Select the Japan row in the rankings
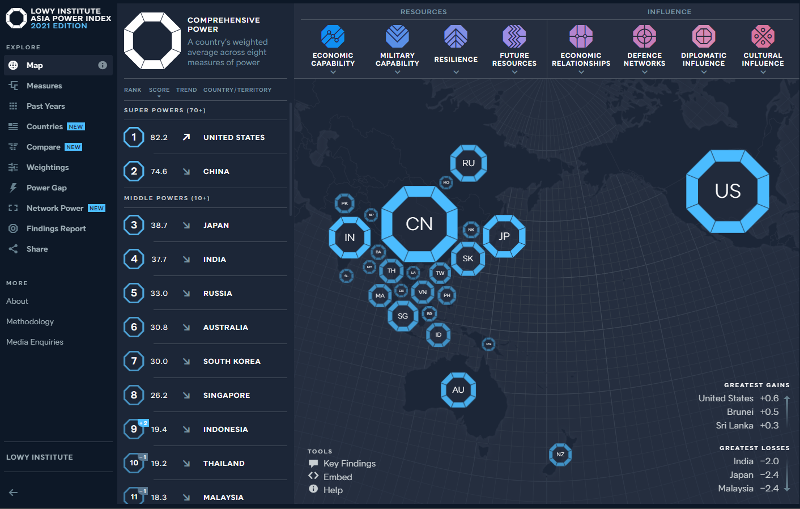This screenshot has width=800, height=509. [205, 225]
